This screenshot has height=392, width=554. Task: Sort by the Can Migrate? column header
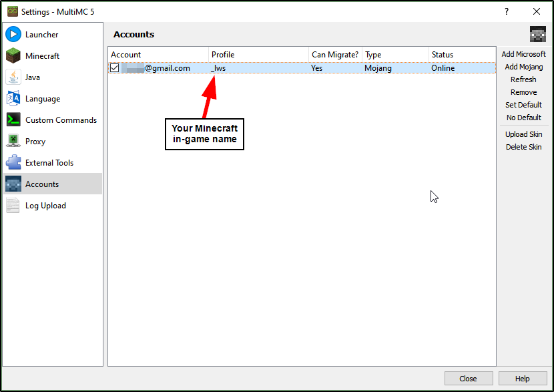point(335,55)
